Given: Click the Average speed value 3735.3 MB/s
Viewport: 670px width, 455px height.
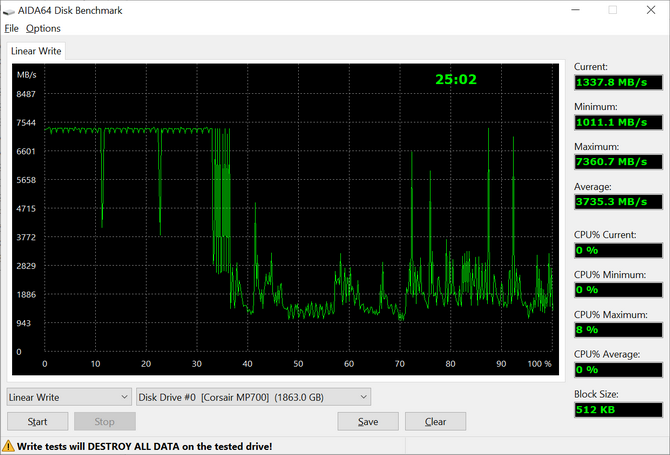Looking at the screenshot, I should pos(618,202).
